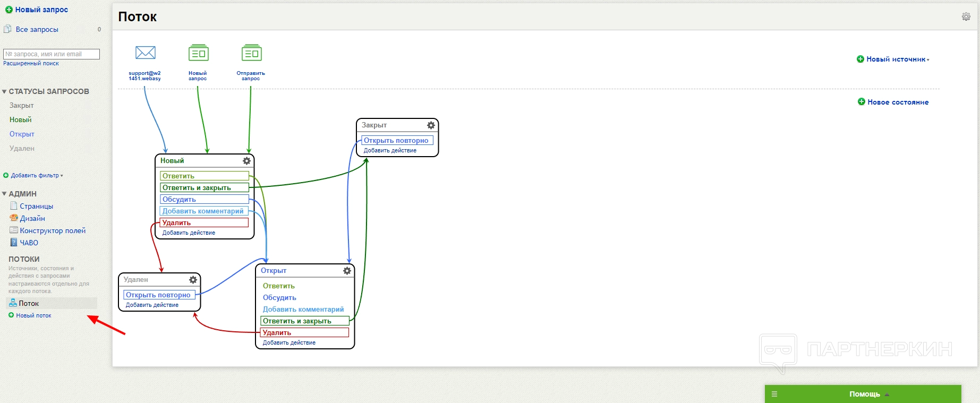Screen dimensions: 980x403
Task: Select the Поток flow in sidebar
Action: pyautogui.click(x=29, y=304)
